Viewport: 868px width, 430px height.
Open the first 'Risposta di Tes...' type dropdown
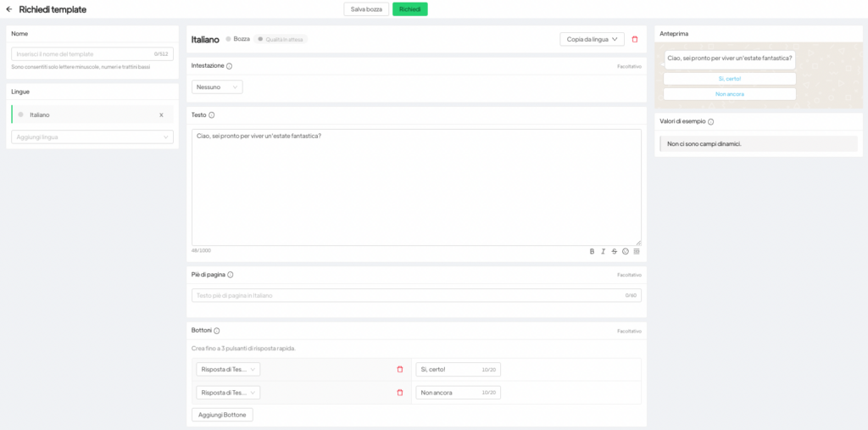[x=228, y=369]
